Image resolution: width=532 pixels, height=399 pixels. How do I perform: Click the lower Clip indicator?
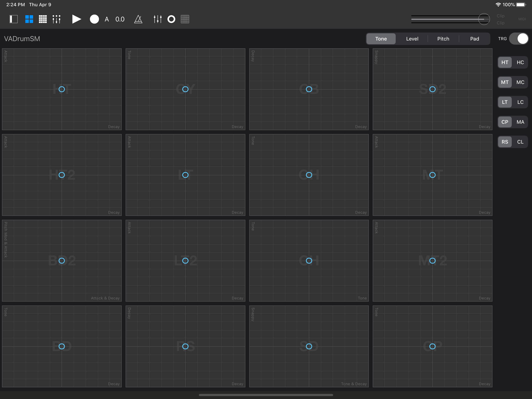(x=500, y=23)
